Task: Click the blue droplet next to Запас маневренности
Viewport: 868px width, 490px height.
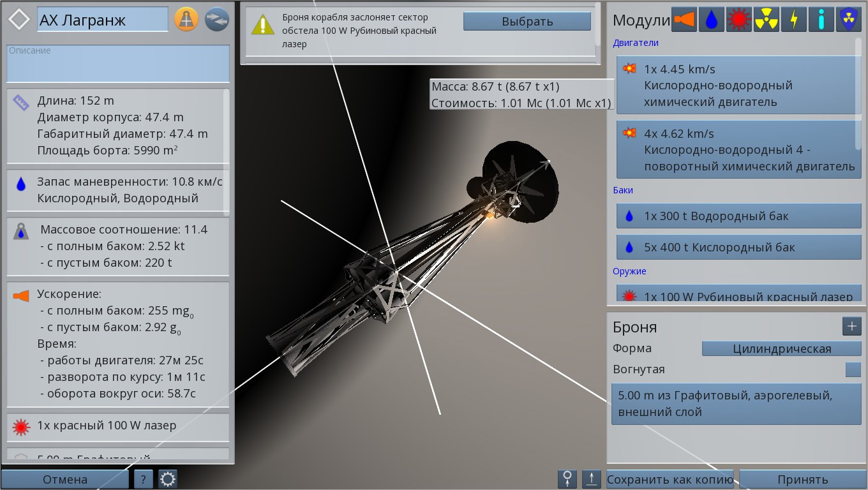Action: point(21,184)
